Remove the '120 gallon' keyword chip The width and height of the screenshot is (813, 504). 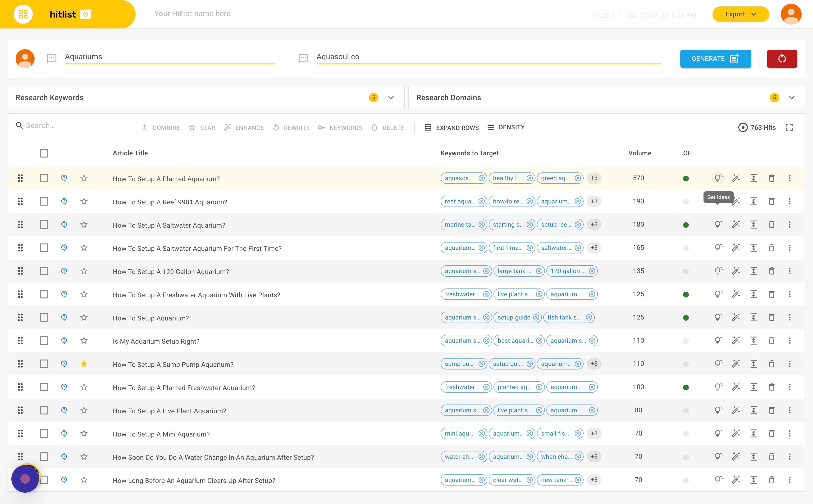point(592,271)
